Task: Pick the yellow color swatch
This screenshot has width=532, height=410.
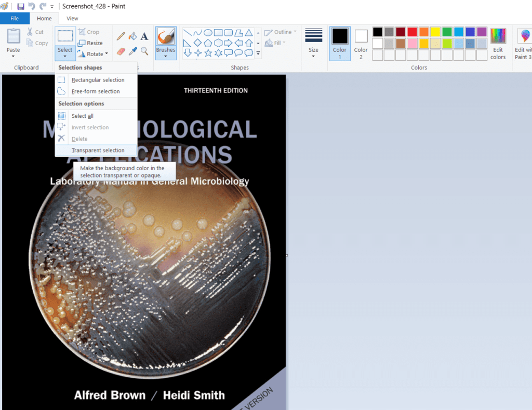Action: [x=435, y=32]
